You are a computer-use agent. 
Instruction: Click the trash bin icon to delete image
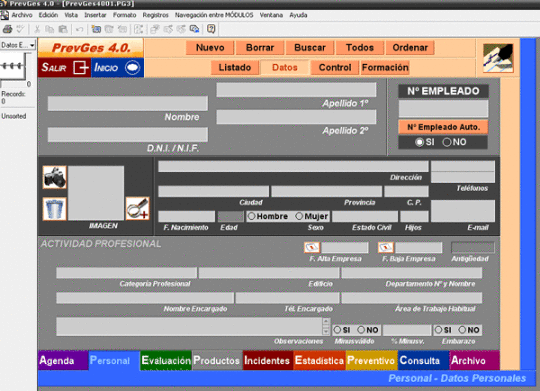(x=54, y=209)
